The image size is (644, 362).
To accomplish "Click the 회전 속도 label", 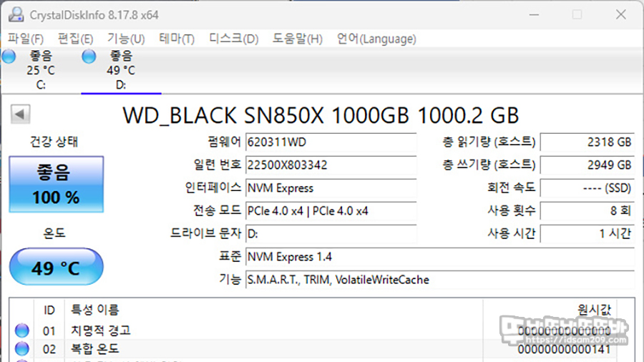I will tap(512, 188).
